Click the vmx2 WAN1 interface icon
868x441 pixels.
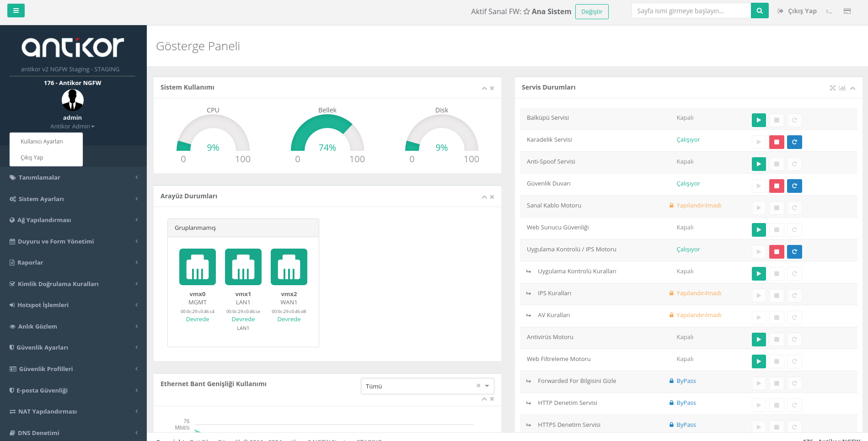[289, 267]
